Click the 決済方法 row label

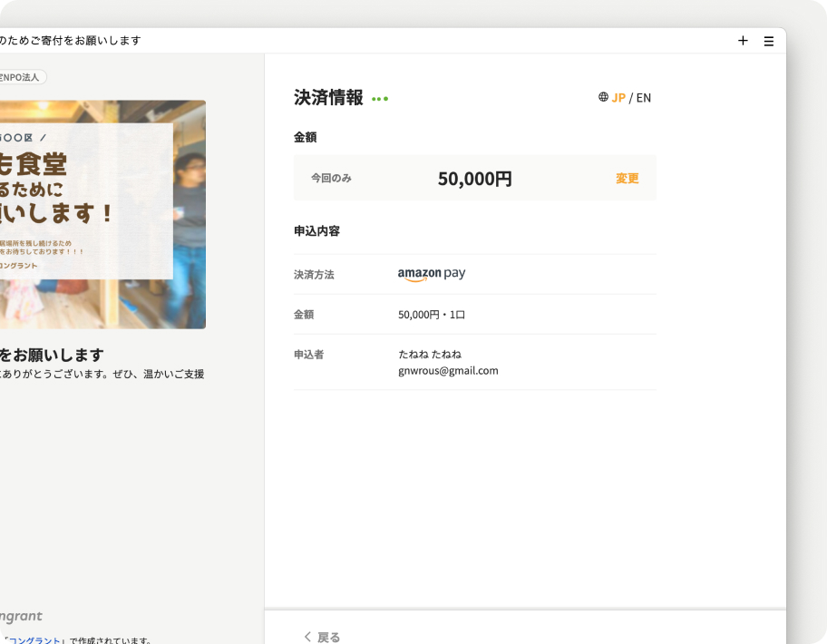coord(314,275)
